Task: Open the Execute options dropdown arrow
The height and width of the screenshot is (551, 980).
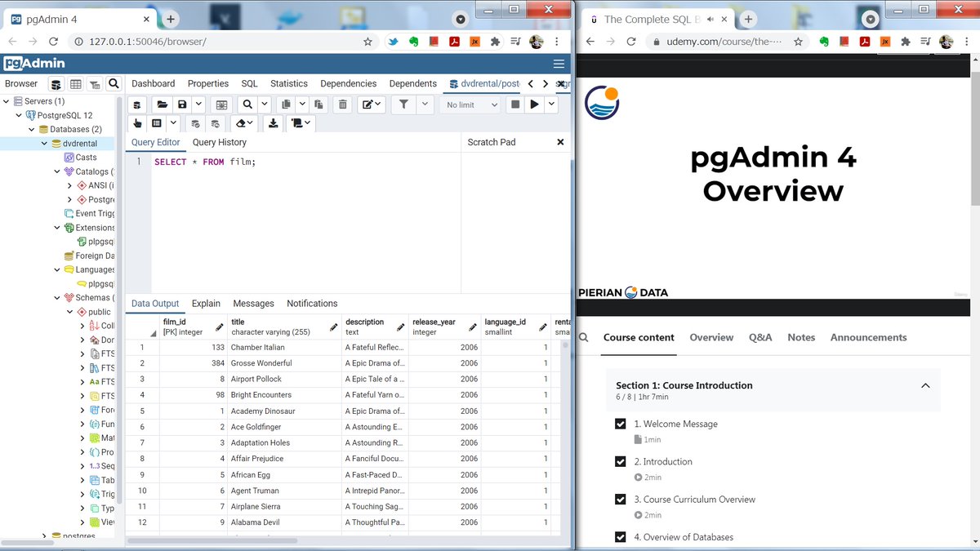Action: point(552,104)
